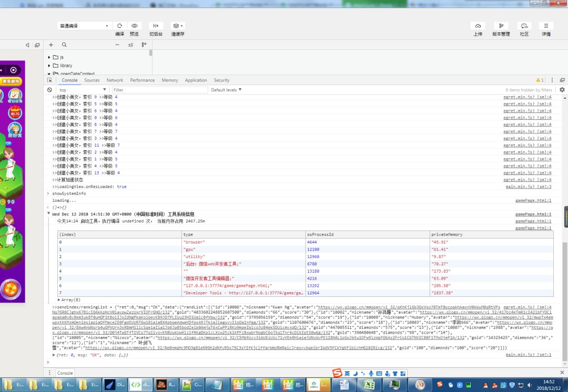This screenshot has width=568, height=392.
Task: Switch to the Sources tab
Action: pyautogui.click(x=92, y=80)
